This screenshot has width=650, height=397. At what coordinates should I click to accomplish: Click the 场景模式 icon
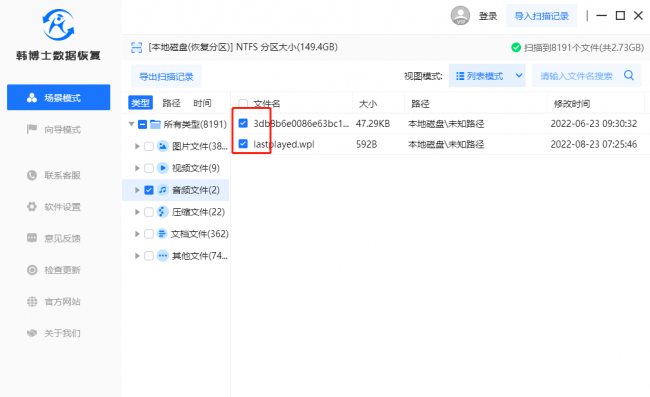click(x=32, y=98)
